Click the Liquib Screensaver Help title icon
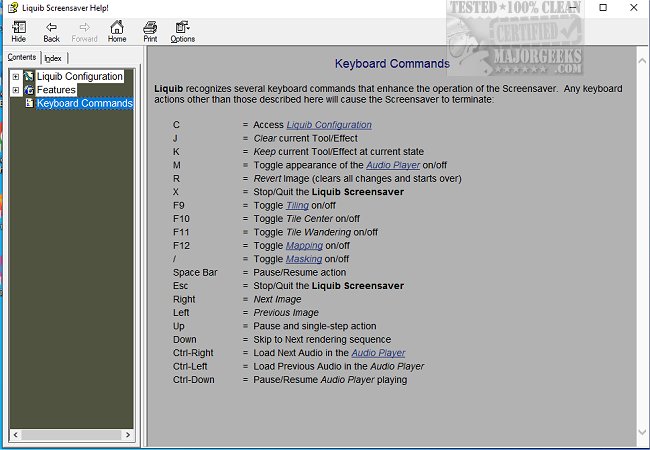This screenshot has width=650, height=450. [13, 7]
